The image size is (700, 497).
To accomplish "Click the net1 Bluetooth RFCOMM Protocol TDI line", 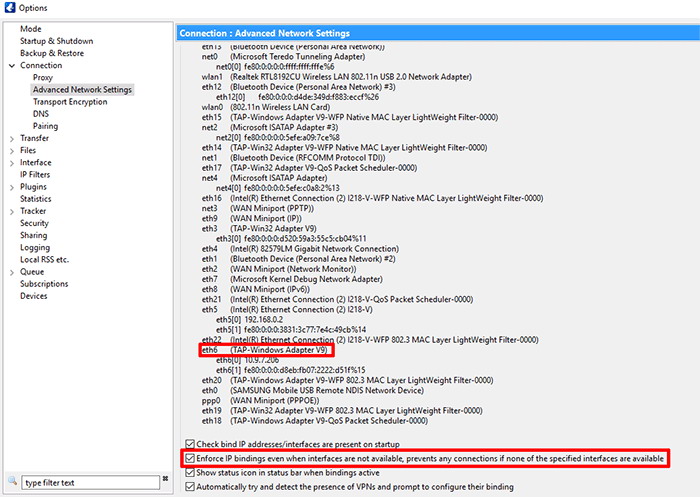I will click(293, 158).
